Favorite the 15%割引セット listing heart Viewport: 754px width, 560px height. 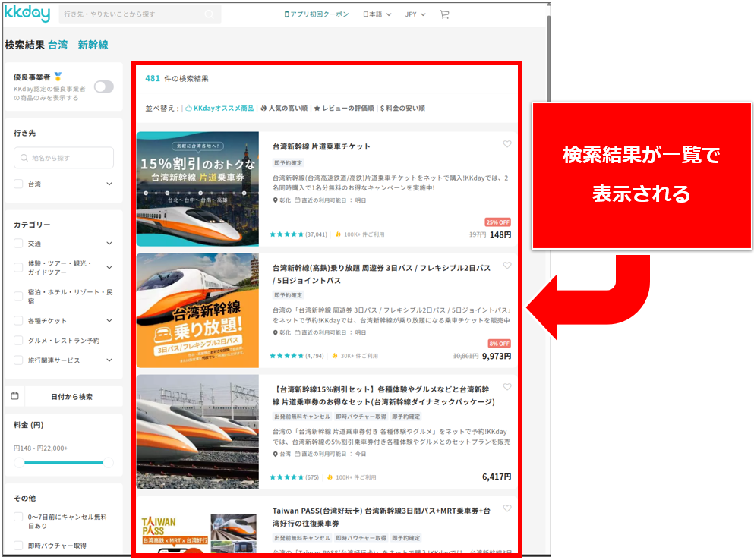pos(506,387)
